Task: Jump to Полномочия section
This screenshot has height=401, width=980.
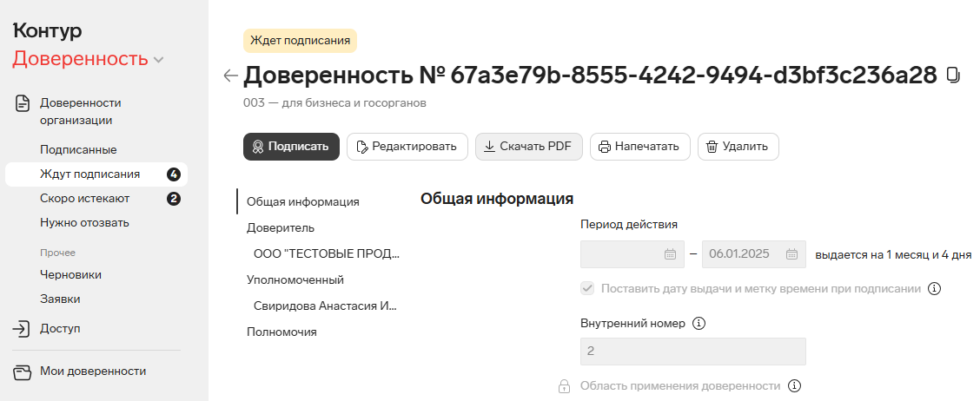Action: [x=281, y=332]
